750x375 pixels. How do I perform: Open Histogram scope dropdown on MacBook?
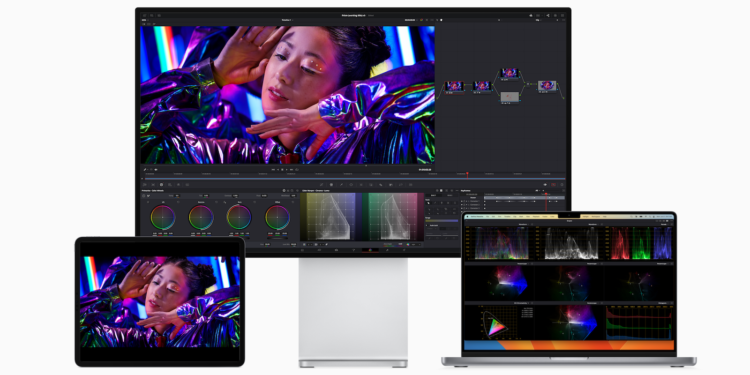663,303
